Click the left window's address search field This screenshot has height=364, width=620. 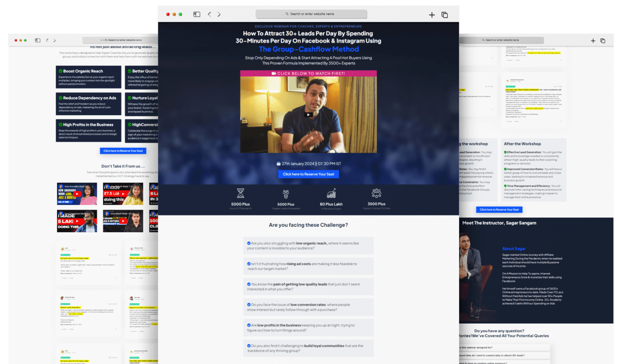coord(121,40)
